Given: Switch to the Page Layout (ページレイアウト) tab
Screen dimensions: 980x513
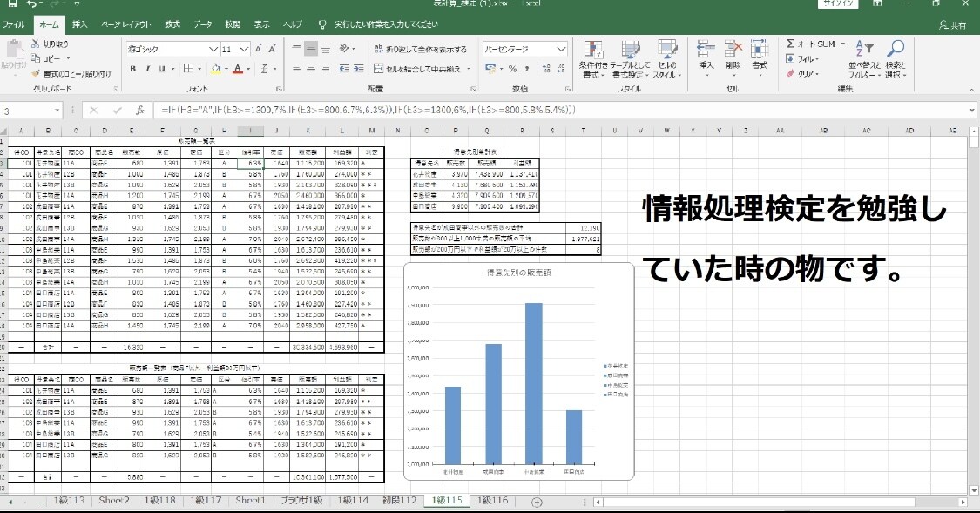Looking at the screenshot, I should [x=125, y=24].
